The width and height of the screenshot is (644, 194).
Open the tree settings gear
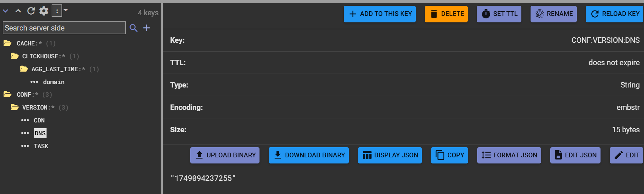pyautogui.click(x=44, y=11)
